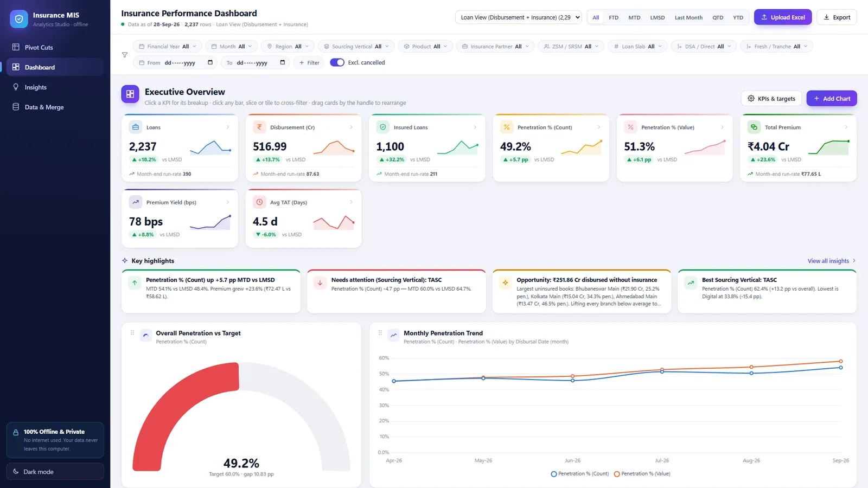Click the Executive Overview grid icon
This screenshot has width=868, height=488.
(130, 94)
